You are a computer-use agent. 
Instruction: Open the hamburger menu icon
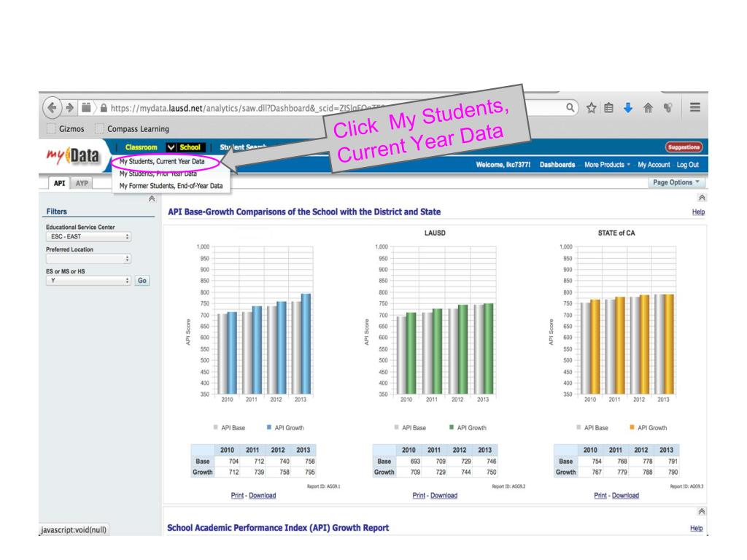pos(695,107)
